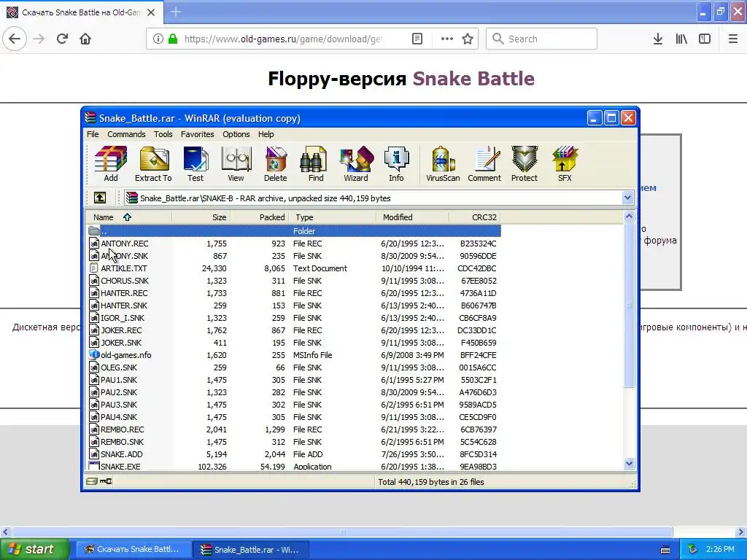Open the Options menu
This screenshot has width=747, height=560.
[x=236, y=134]
